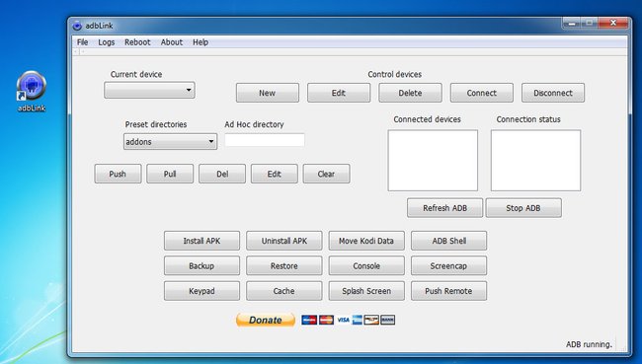The width and height of the screenshot is (642, 364).
Task: Open the ADB Shell
Action: (x=448, y=241)
